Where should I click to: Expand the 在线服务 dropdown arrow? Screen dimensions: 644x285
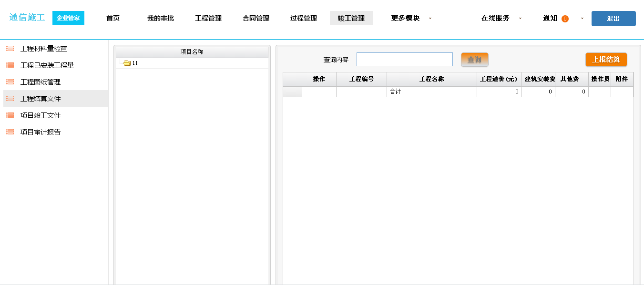point(520,18)
